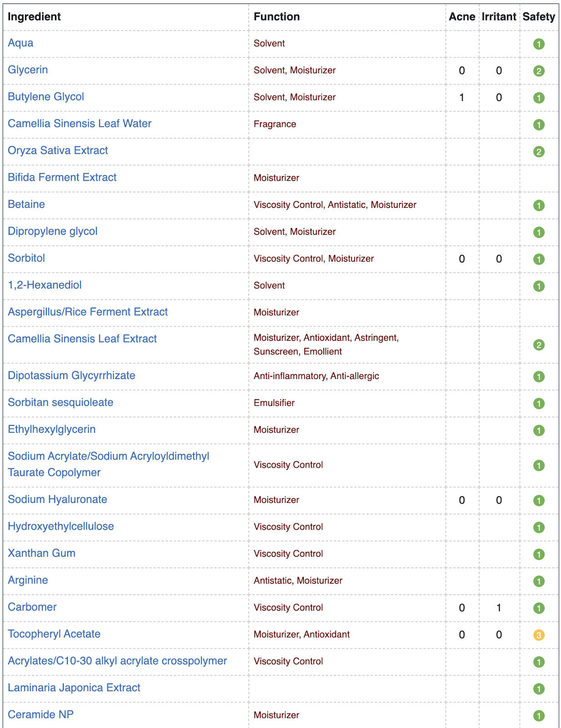Click the safety badge for Sorbitol
Viewport: 561px width, 728px height.
pos(539,259)
